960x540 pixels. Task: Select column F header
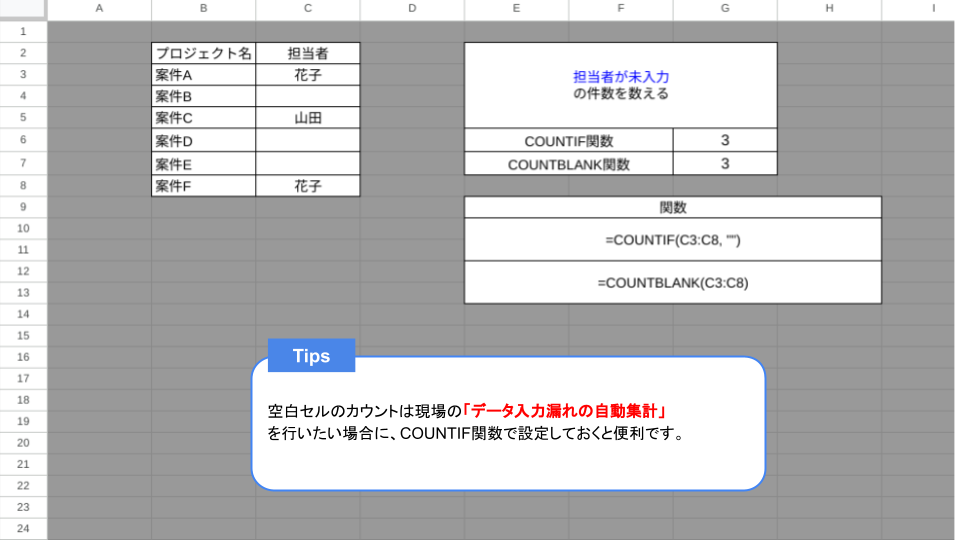(621, 9)
